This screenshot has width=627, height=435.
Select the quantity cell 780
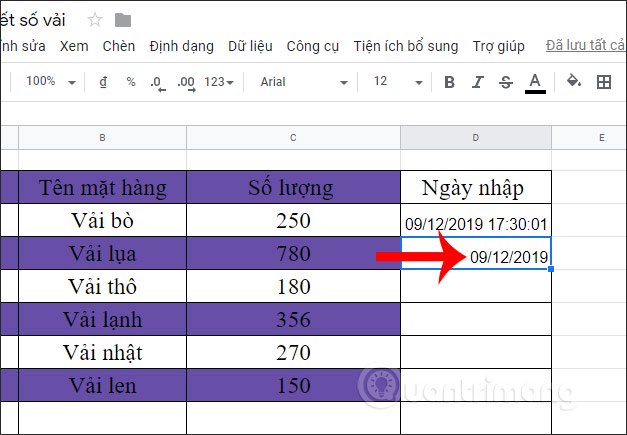(293, 253)
